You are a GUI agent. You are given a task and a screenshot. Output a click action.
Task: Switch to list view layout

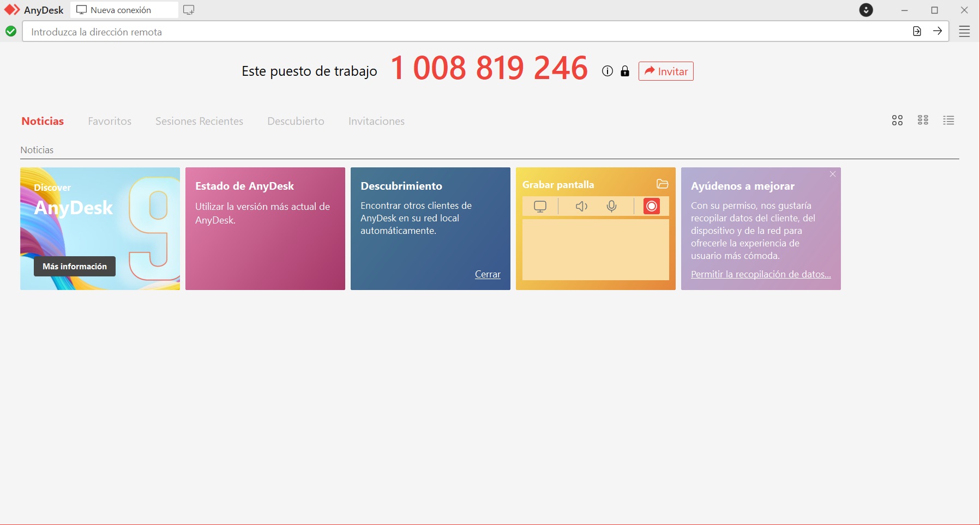coord(948,120)
